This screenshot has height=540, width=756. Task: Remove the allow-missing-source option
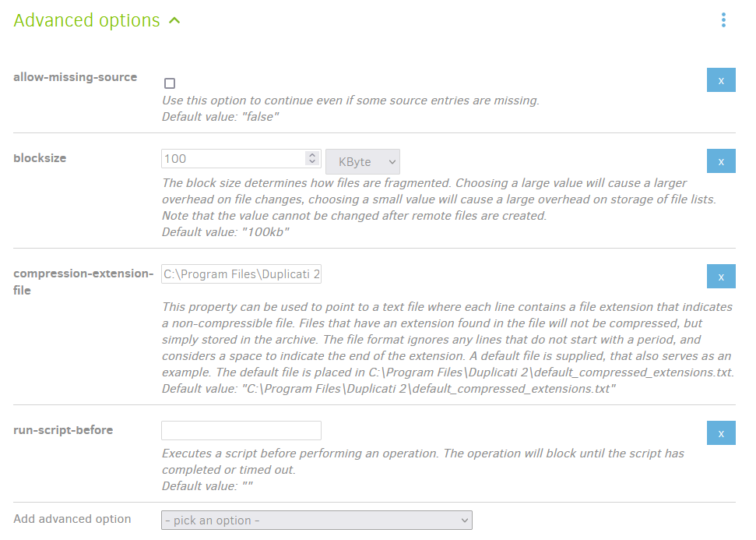pyautogui.click(x=720, y=79)
